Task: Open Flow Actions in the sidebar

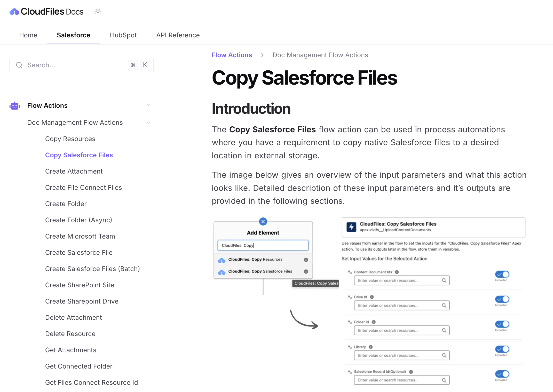Action: pos(48,105)
